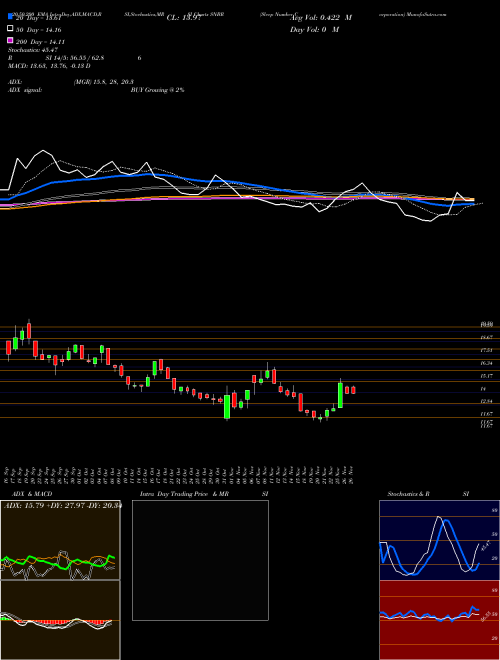Click the 17.51 price axis label

tap(486, 350)
